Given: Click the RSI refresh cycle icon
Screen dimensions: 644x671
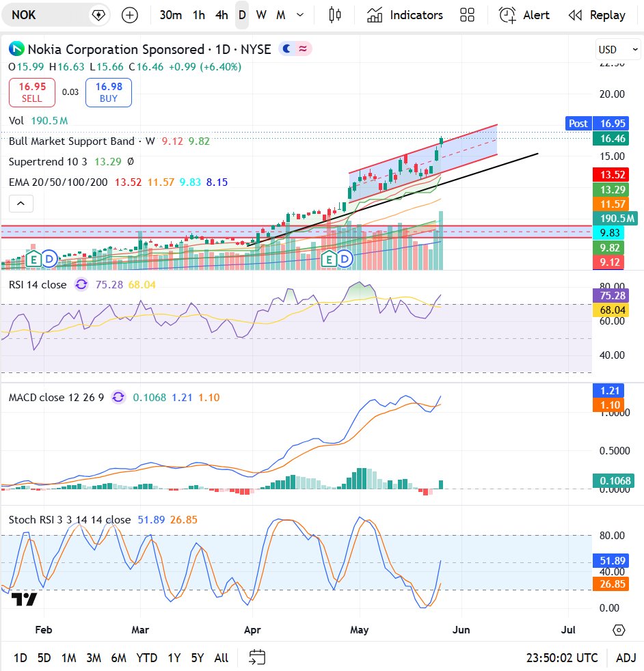Looking at the screenshot, I should (81, 284).
